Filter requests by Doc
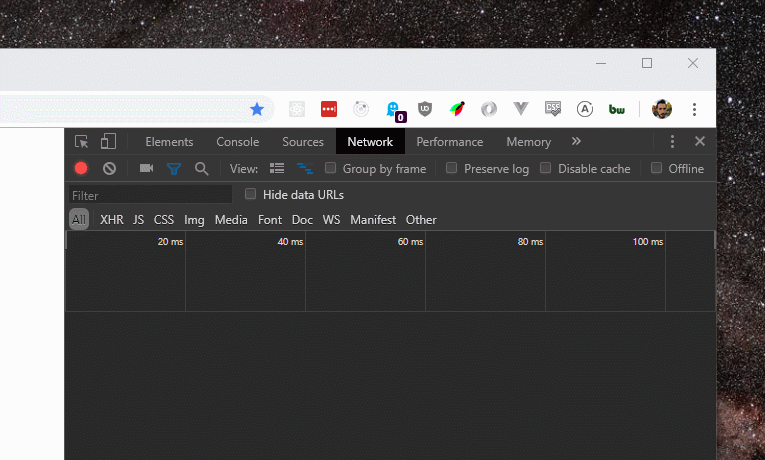 click(302, 220)
